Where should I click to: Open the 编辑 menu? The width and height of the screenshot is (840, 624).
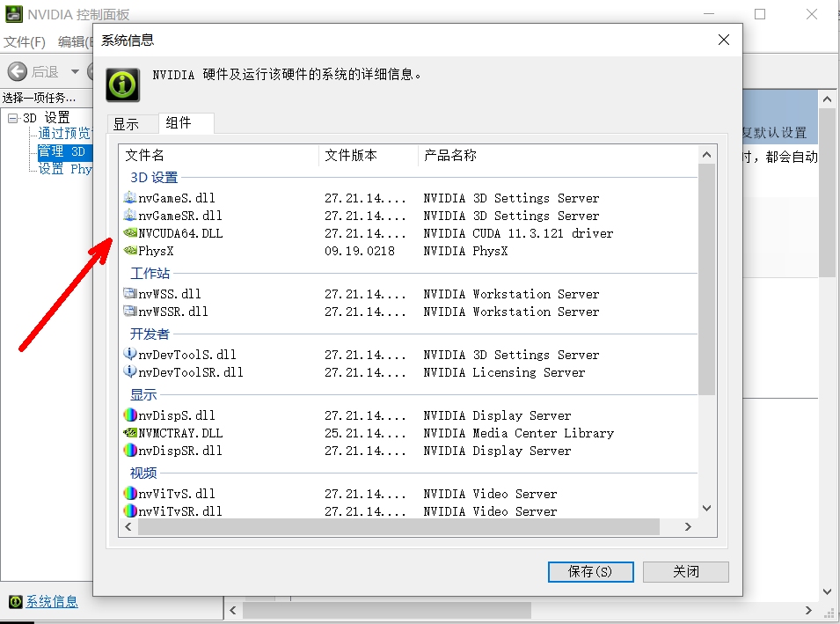click(74, 41)
